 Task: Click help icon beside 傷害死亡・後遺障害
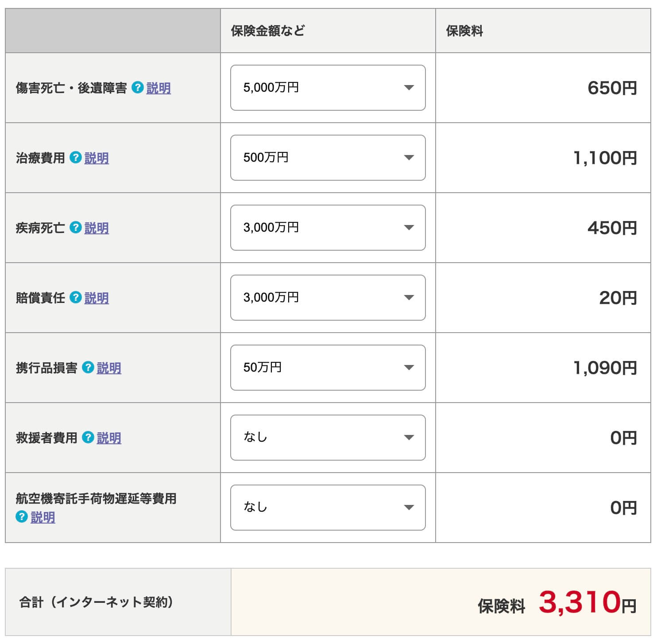[x=138, y=88]
